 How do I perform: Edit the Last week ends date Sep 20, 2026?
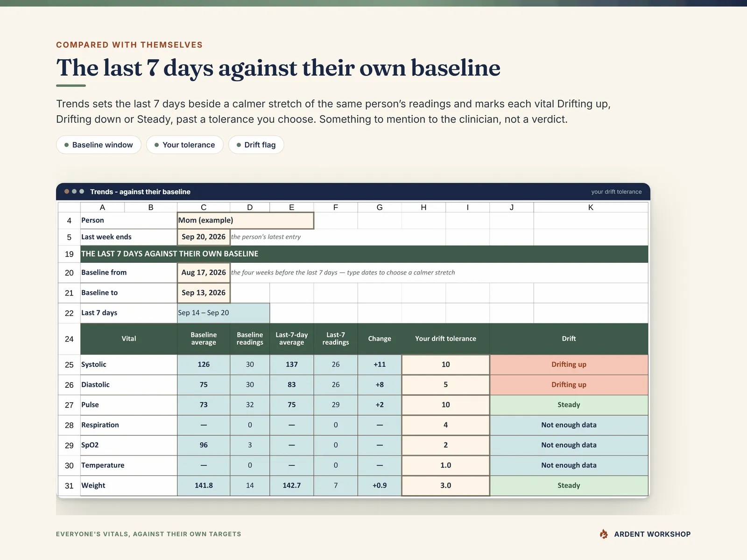204,237
